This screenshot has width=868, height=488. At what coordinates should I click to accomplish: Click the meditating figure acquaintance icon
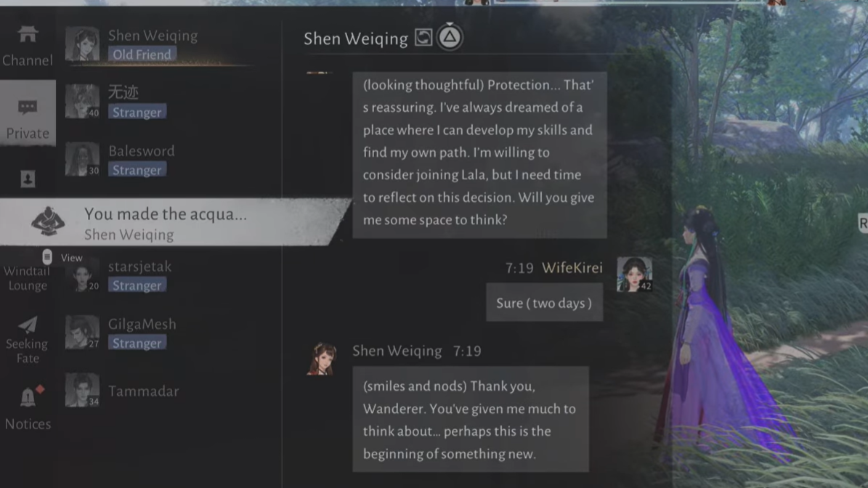(48, 221)
